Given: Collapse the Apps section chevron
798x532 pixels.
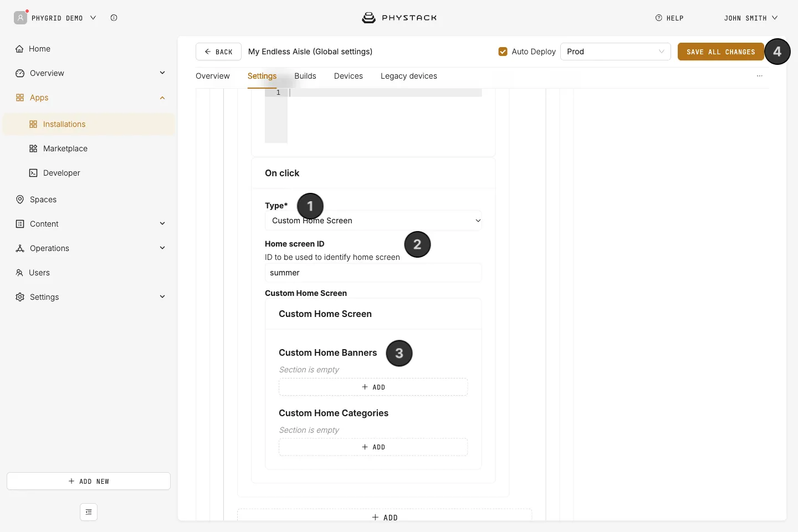Looking at the screenshot, I should click(162, 98).
